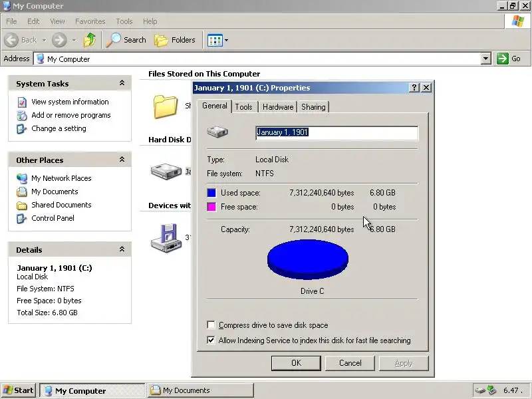The image size is (532, 399).
Task: Select the shared folder icon in My Computer
Action: click(166, 106)
